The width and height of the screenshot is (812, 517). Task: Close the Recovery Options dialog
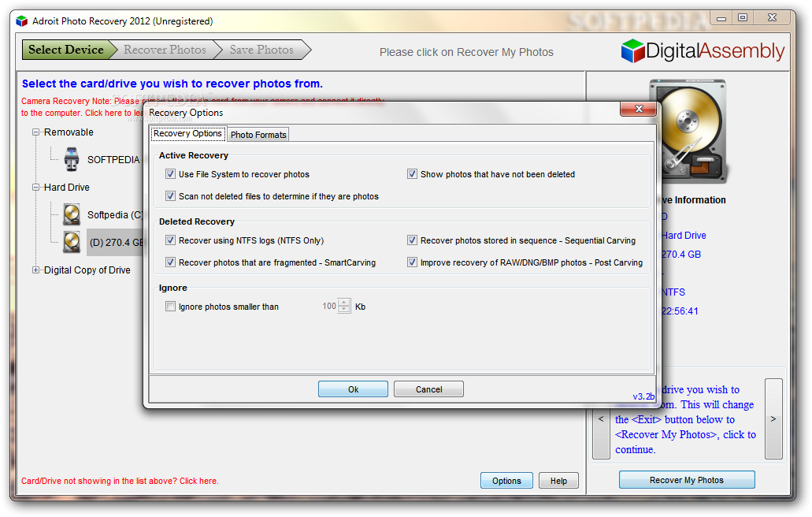coord(638,109)
